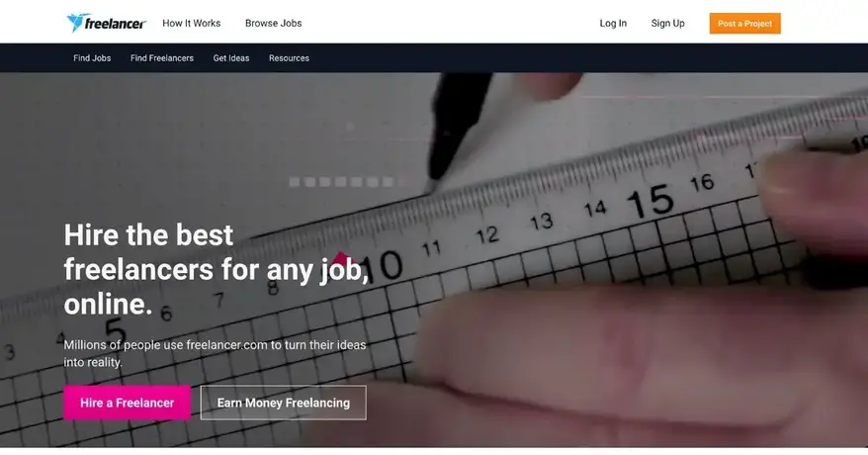The height and width of the screenshot is (455, 868).
Task: Click the hummingbird icon in the logo
Action: [x=76, y=22]
